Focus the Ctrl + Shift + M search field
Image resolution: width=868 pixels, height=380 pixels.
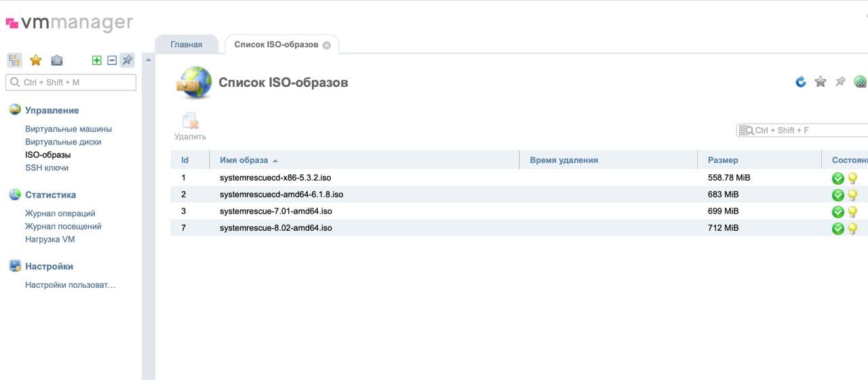71,82
